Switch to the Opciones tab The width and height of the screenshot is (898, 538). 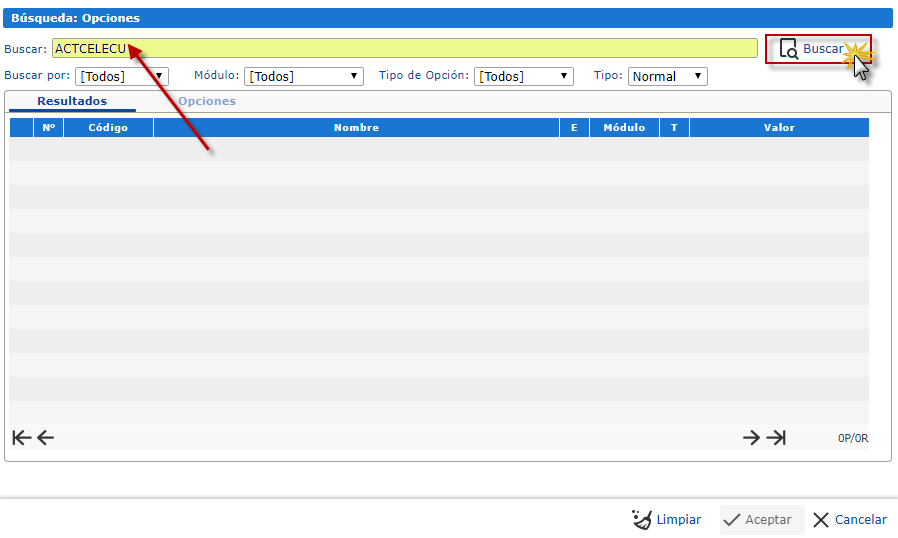click(x=207, y=101)
